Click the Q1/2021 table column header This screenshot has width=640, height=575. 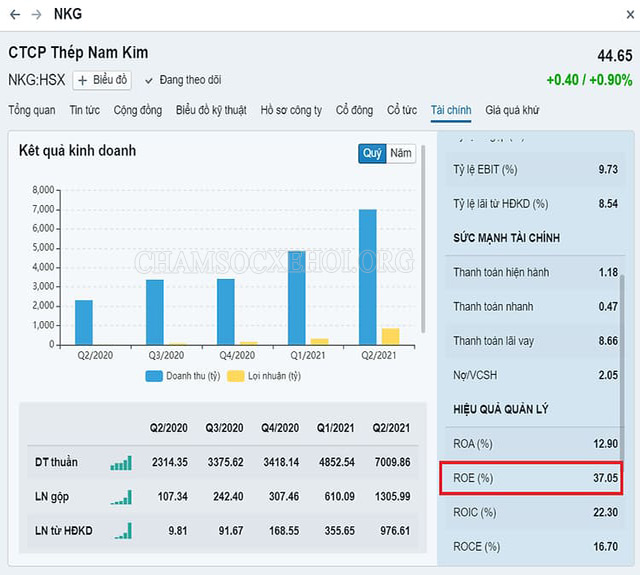pyautogui.click(x=336, y=428)
